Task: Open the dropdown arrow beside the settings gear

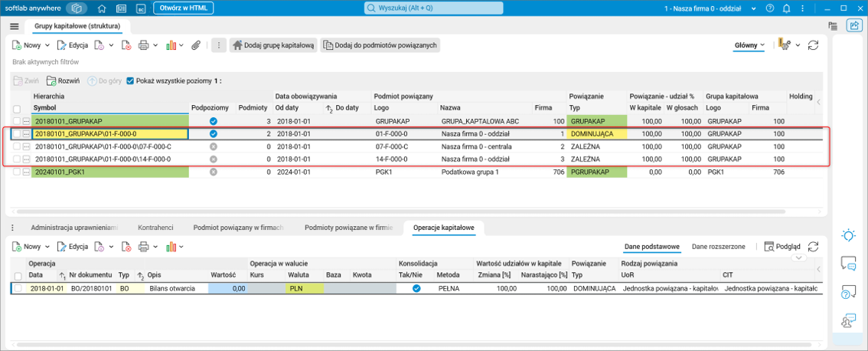Action: 798,45
